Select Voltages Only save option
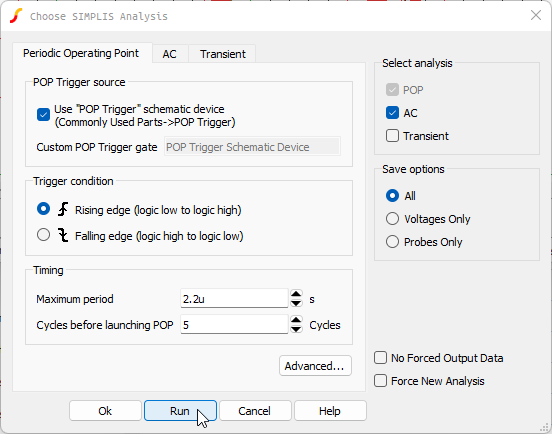 tap(392, 219)
